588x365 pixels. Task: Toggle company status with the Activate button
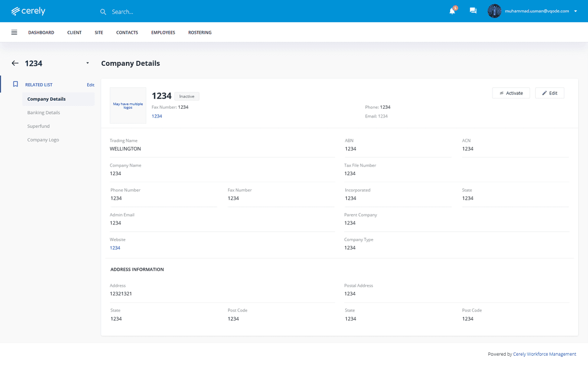point(511,92)
